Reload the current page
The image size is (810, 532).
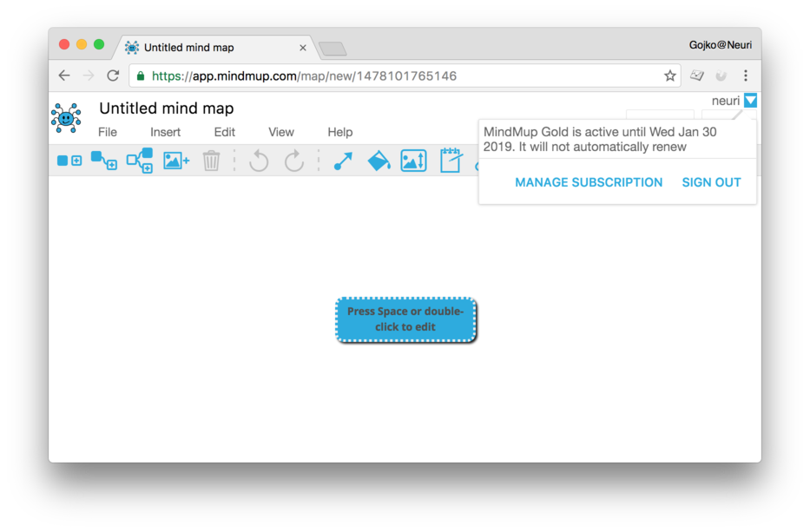(x=113, y=76)
